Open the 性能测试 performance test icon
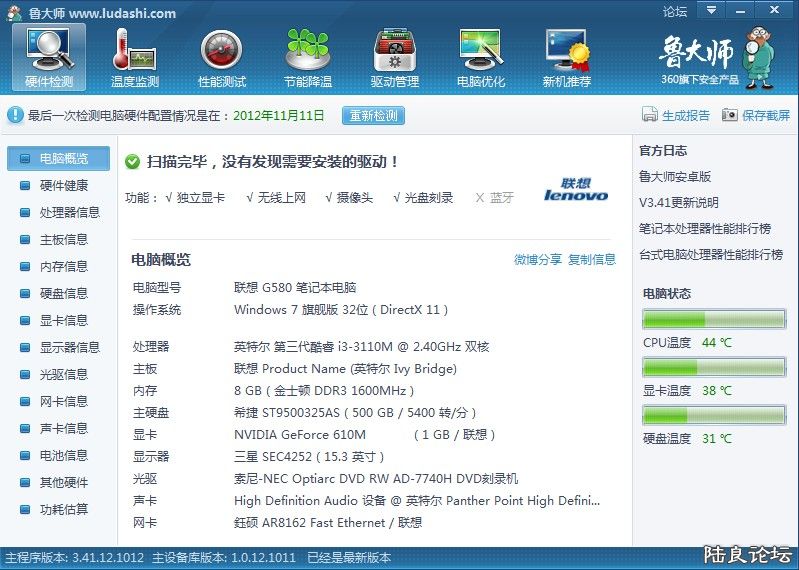The image size is (799, 570). click(x=222, y=56)
